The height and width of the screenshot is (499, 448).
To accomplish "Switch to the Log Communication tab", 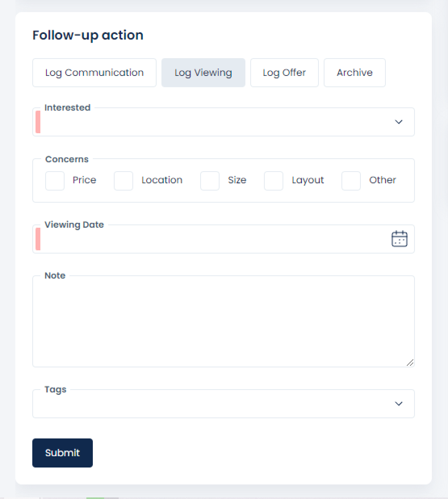I will coord(94,73).
